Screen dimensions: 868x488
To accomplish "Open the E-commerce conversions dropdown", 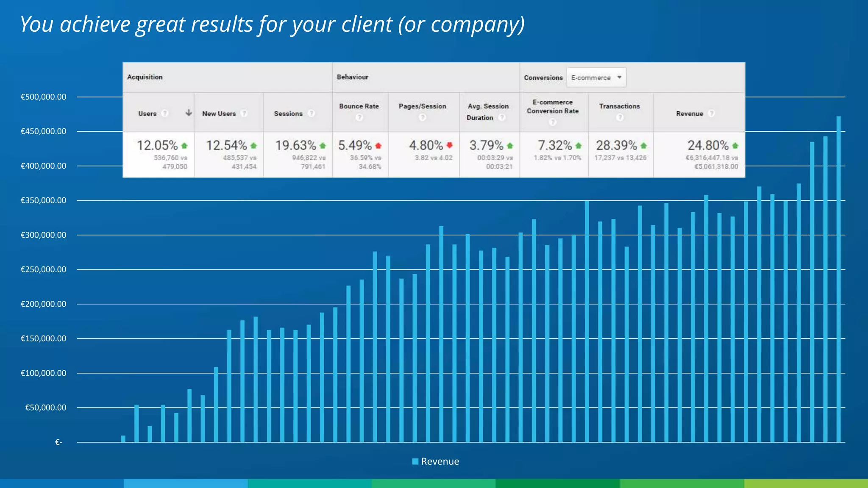I will tap(596, 78).
